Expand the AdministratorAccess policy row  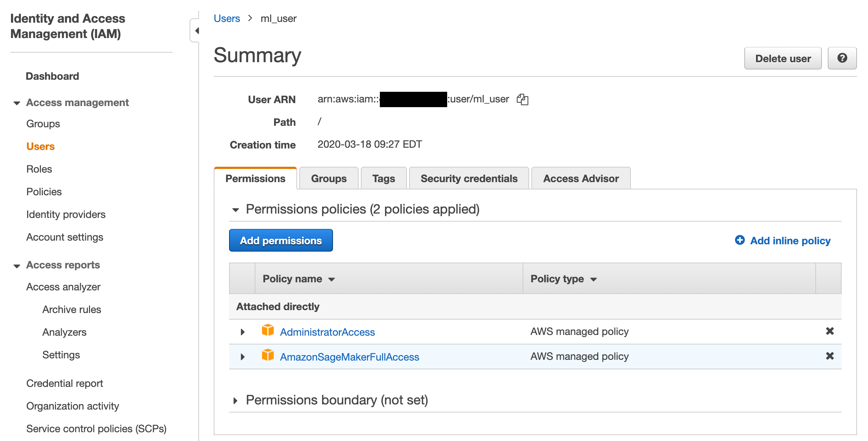tap(242, 332)
